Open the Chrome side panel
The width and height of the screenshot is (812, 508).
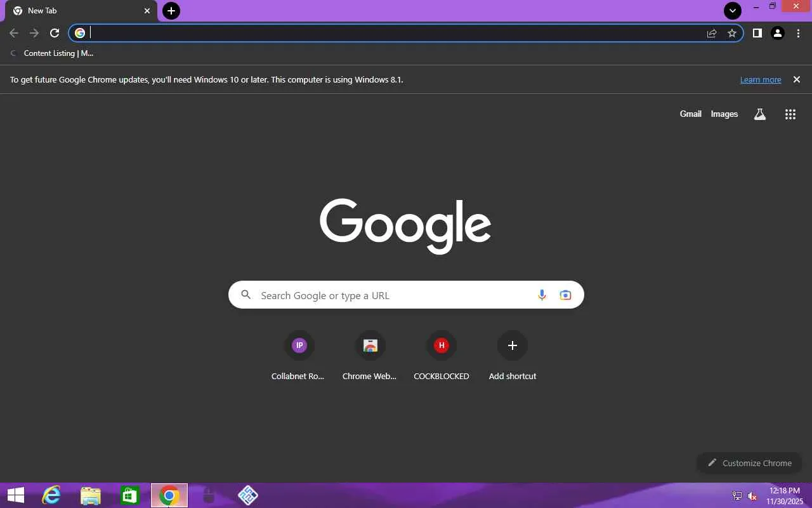757,33
